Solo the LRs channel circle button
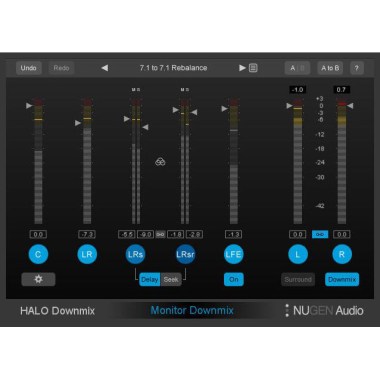 point(135,254)
